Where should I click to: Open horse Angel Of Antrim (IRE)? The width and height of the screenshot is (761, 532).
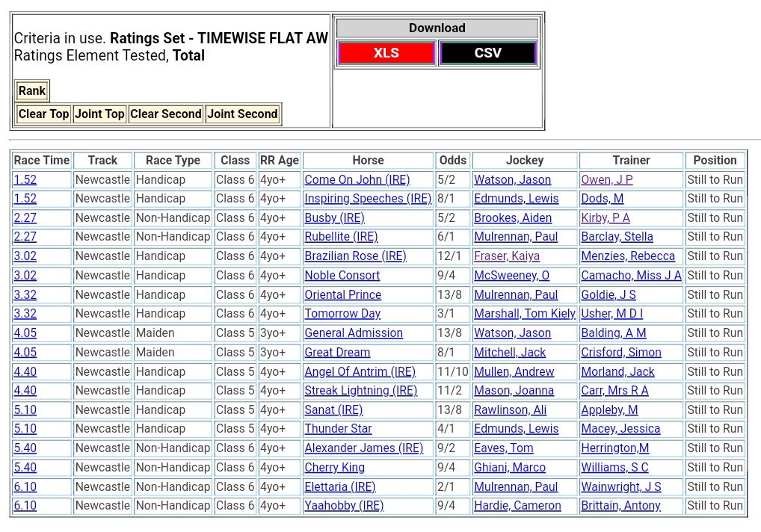pyautogui.click(x=360, y=372)
